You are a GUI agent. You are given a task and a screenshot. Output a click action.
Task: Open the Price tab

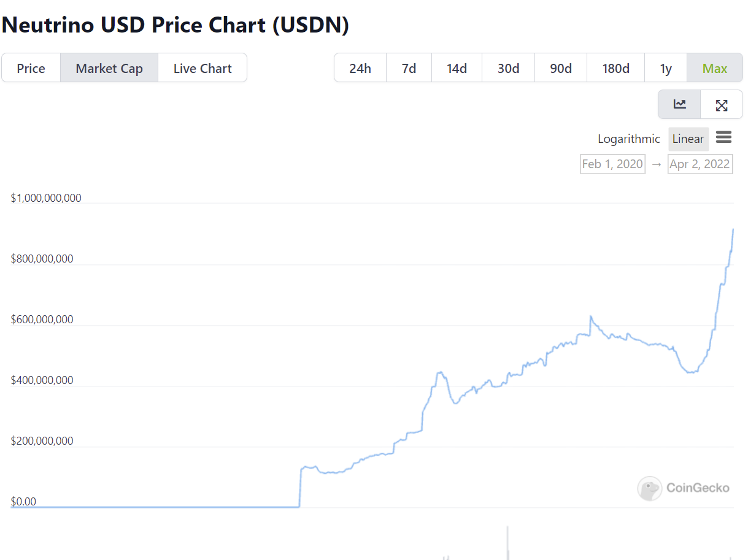(31, 68)
